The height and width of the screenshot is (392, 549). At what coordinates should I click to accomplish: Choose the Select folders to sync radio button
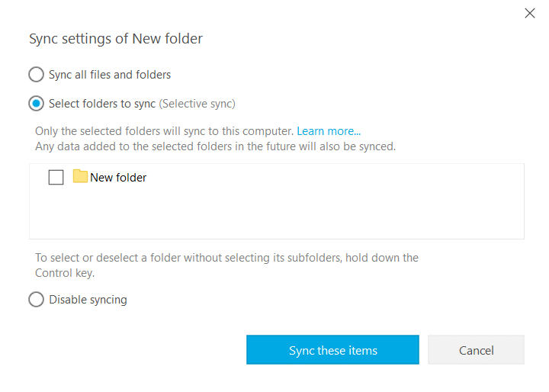(x=36, y=104)
